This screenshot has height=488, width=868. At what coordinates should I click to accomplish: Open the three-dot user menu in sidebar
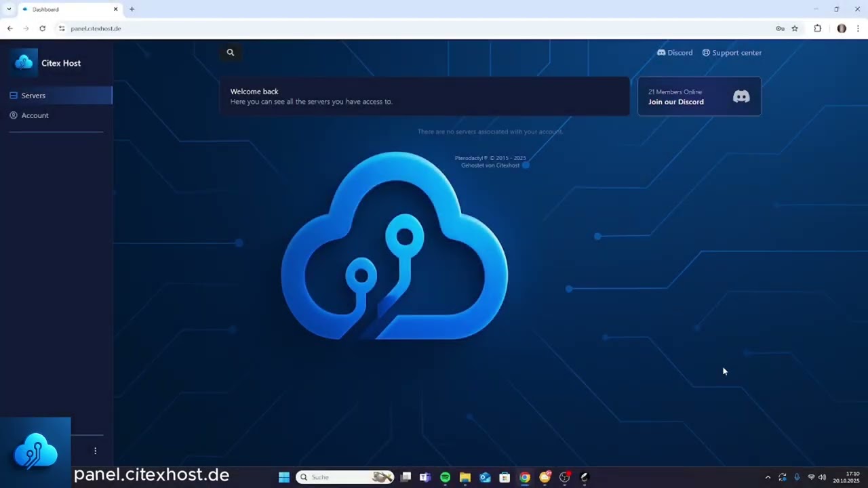coord(95,451)
